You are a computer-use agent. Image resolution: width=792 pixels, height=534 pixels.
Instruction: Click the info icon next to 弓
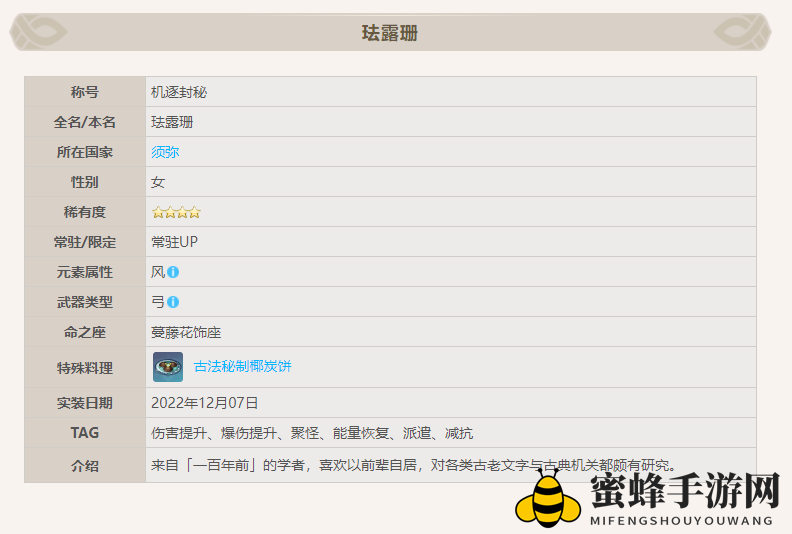[x=173, y=302]
